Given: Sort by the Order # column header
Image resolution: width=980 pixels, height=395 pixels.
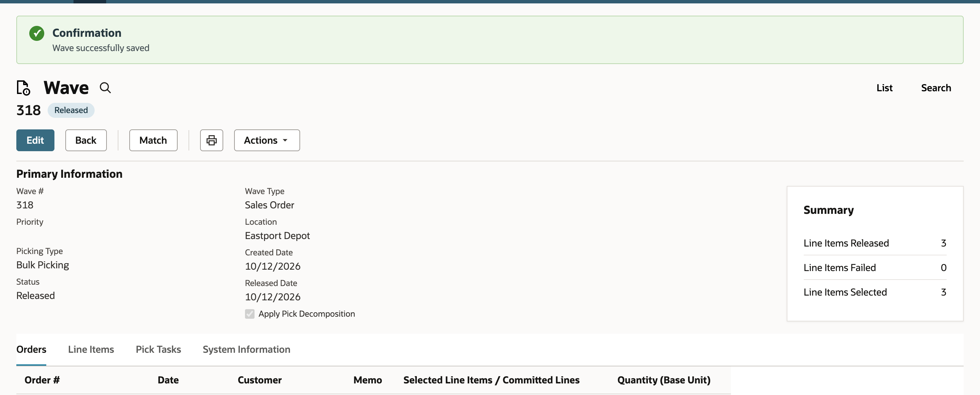Looking at the screenshot, I should pos(42,380).
